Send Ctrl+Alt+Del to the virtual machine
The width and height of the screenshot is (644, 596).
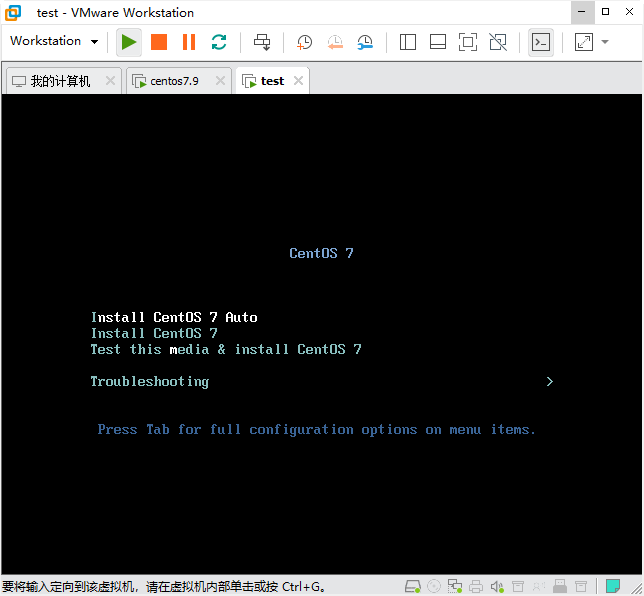pyautogui.click(x=262, y=42)
